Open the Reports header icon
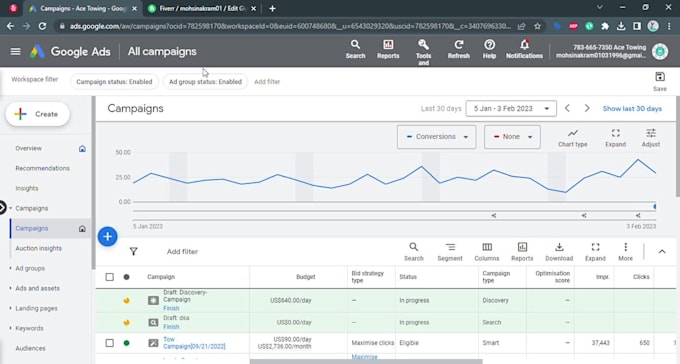This screenshot has width=680, height=364. click(388, 49)
